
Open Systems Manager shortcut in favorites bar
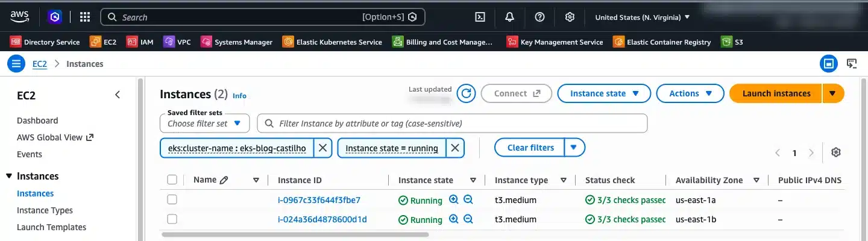click(237, 42)
